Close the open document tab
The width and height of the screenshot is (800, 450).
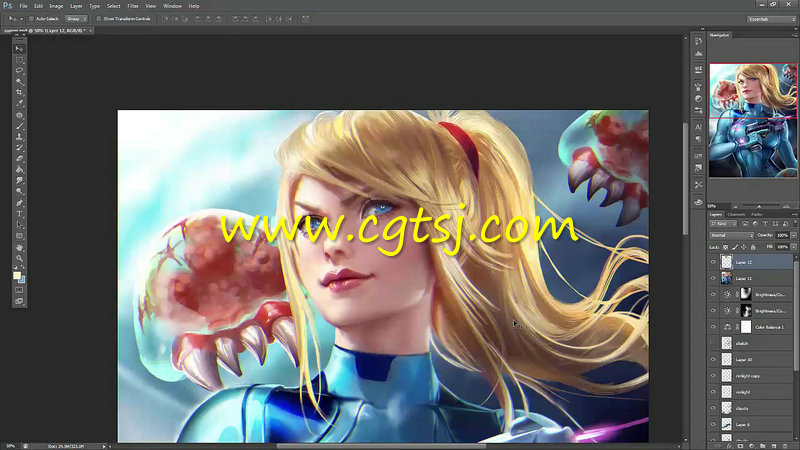[x=90, y=31]
